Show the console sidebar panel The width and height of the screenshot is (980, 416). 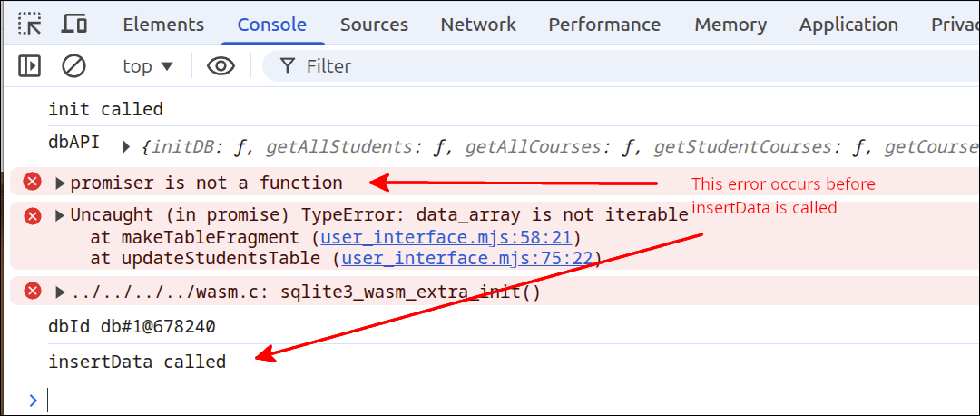click(30, 65)
